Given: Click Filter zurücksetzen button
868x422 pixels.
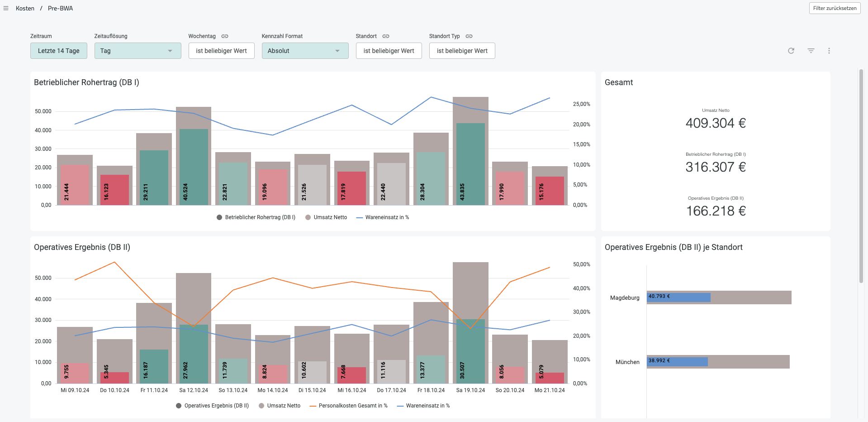Looking at the screenshot, I should pyautogui.click(x=835, y=8).
